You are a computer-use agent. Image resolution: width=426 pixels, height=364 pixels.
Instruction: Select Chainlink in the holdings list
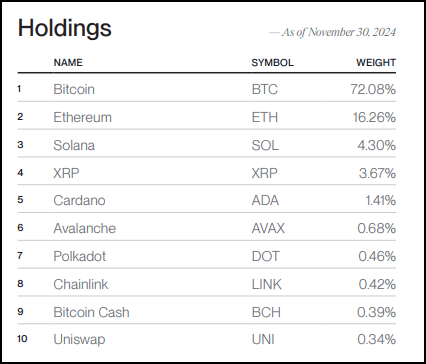coord(81,284)
